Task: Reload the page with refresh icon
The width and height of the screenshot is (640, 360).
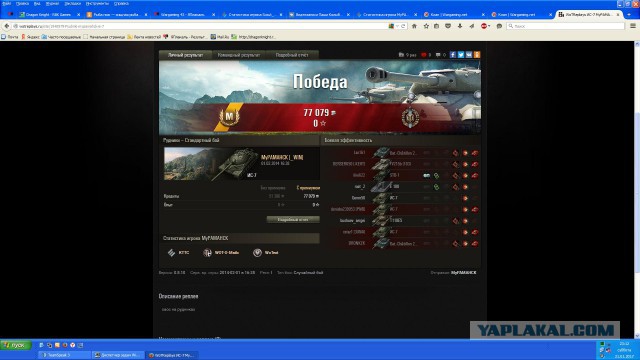Action: pos(403,26)
